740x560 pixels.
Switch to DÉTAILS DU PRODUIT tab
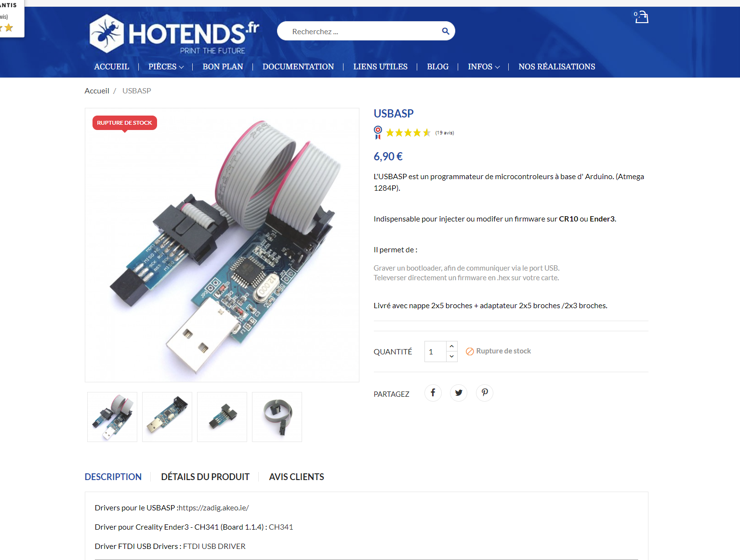click(x=205, y=477)
